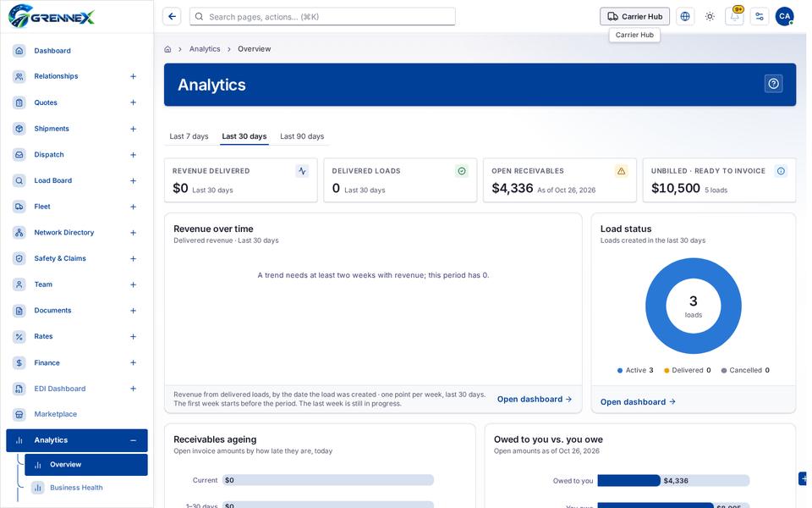This screenshot has width=812, height=508.
Task: Open Dashboard from the sidebar
Action: point(77,51)
